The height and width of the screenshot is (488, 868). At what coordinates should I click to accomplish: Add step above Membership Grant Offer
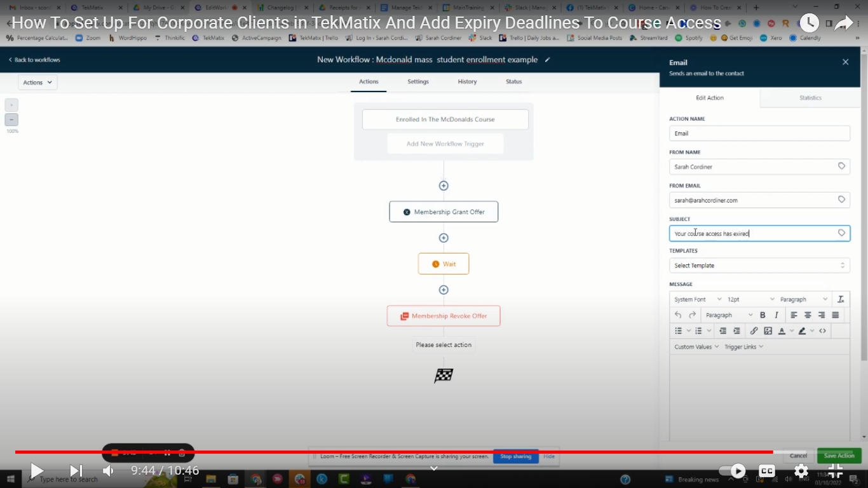tap(444, 186)
